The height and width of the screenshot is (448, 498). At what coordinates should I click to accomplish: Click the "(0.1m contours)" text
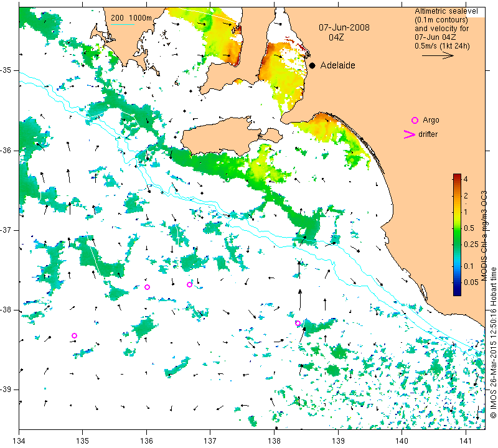(441, 20)
